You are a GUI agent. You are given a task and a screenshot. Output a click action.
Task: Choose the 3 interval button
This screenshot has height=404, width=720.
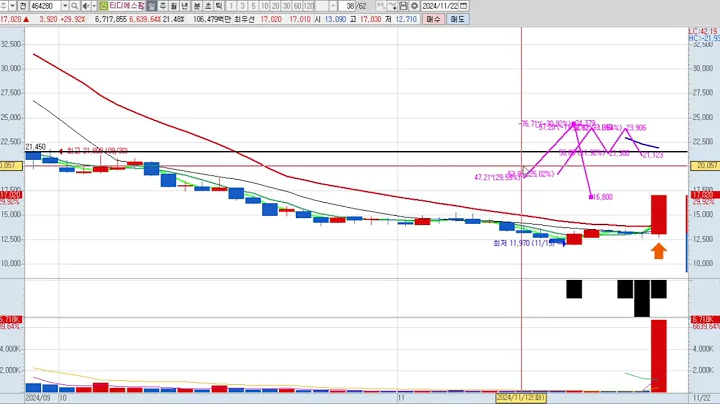[242, 6]
